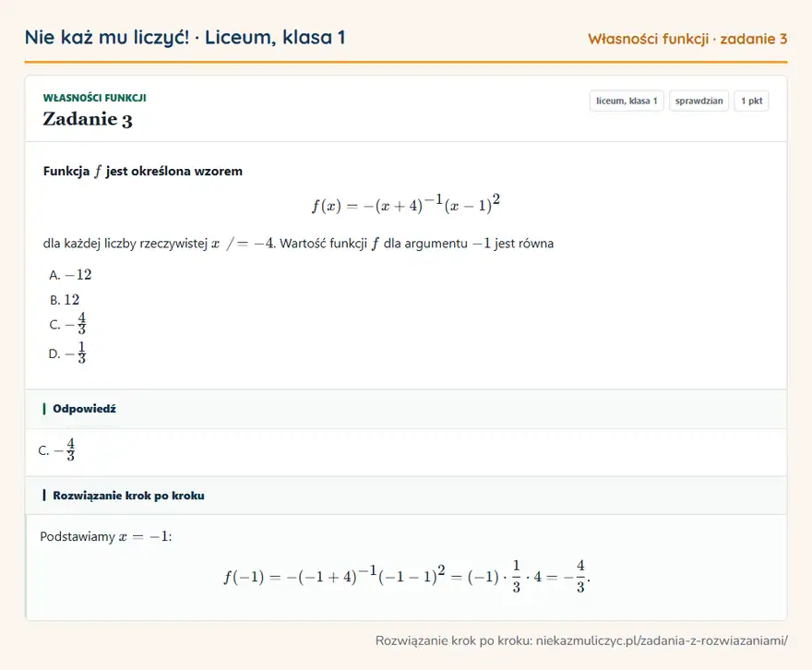Click the 'Zadanie 3' heading
The width and height of the screenshot is (812, 670).
click(x=88, y=119)
